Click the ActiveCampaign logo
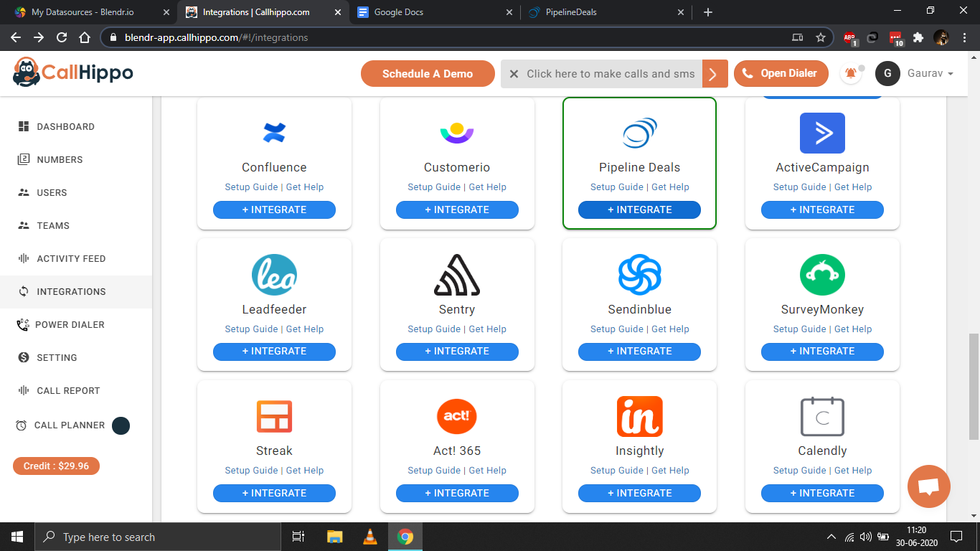Viewport: 980px width, 551px height. click(822, 133)
